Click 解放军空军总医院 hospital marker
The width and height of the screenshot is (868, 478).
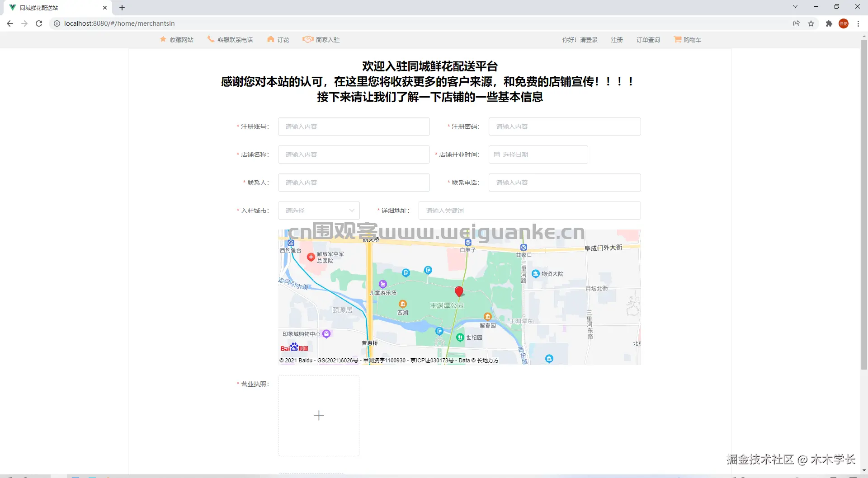pyautogui.click(x=311, y=257)
